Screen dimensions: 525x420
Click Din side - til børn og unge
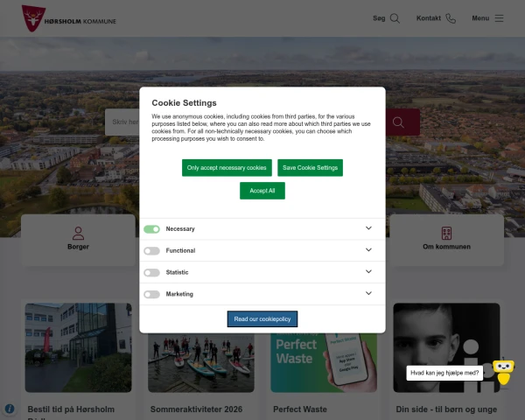coord(446,409)
